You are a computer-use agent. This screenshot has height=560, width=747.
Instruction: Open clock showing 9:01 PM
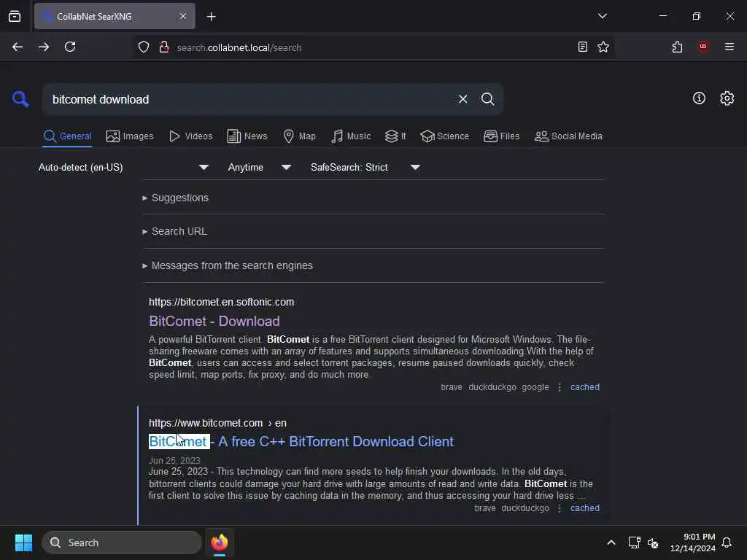[693, 542]
